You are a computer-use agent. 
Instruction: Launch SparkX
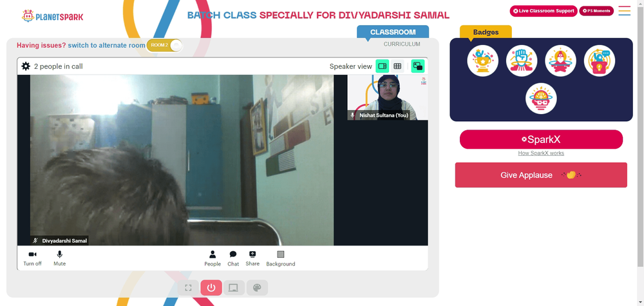click(541, 139)
